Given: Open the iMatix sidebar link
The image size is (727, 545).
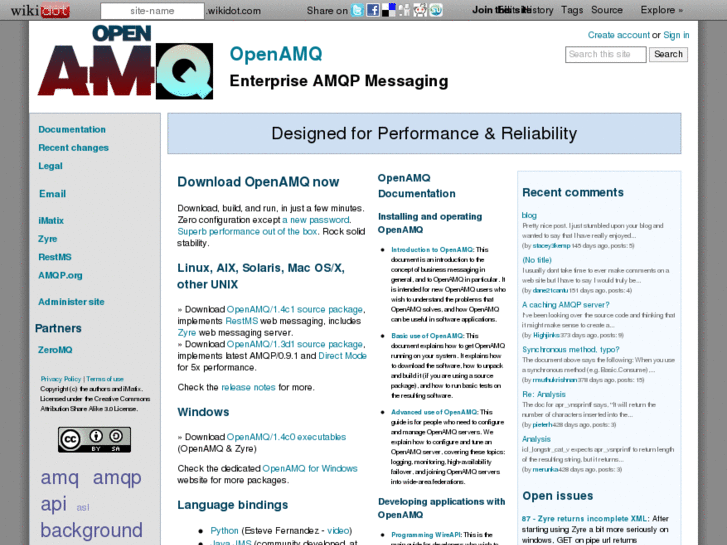Looking at the screenshot, I should tap(51, 221).
